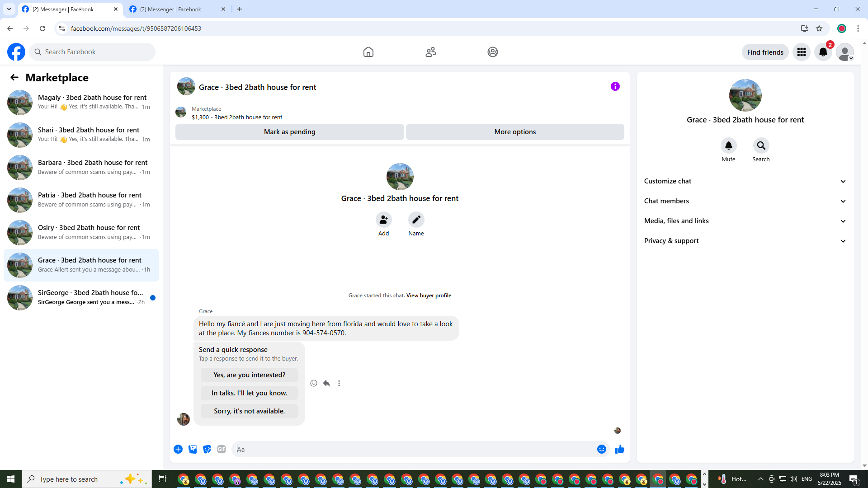This screenshot has height=488, width=868.
Task: Search in conversation using Search icon
Action: click(761, 145)
